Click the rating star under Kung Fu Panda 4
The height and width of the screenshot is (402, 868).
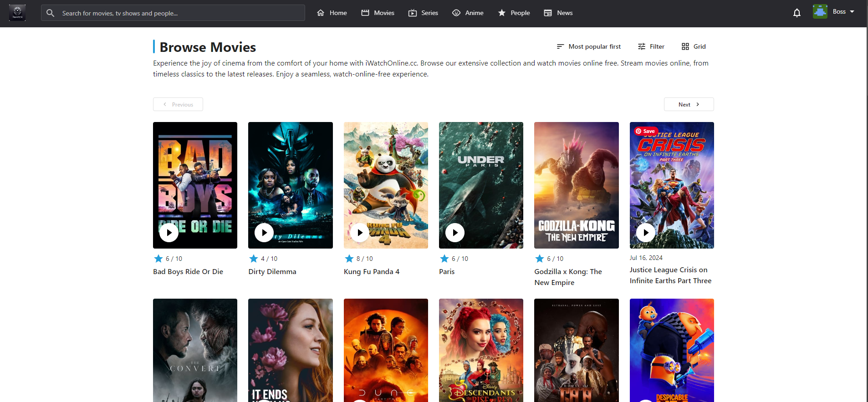tap(349, 259)
